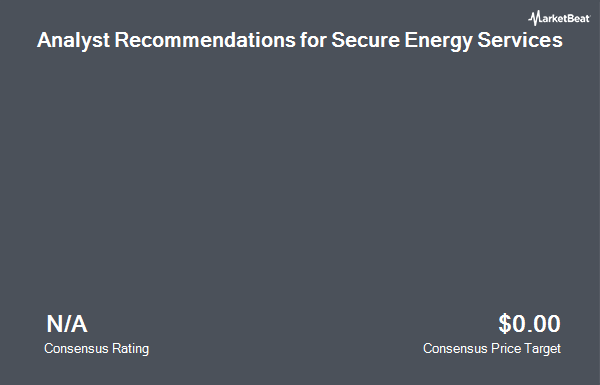This screenshot has width=600, height=385.
Task: Click the word 'for' in the title
Action: (313, 39)
